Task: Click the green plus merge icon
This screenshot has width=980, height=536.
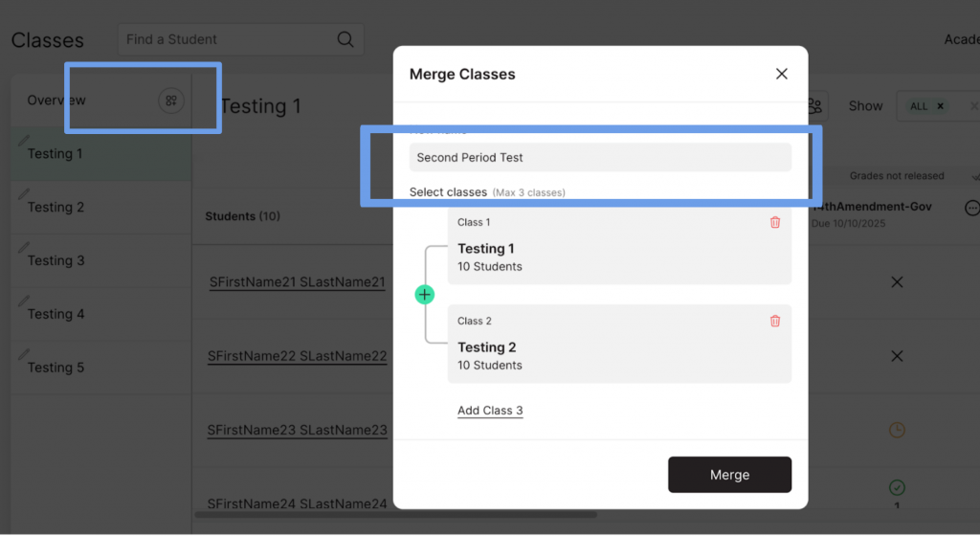Action: pos(424,294)
